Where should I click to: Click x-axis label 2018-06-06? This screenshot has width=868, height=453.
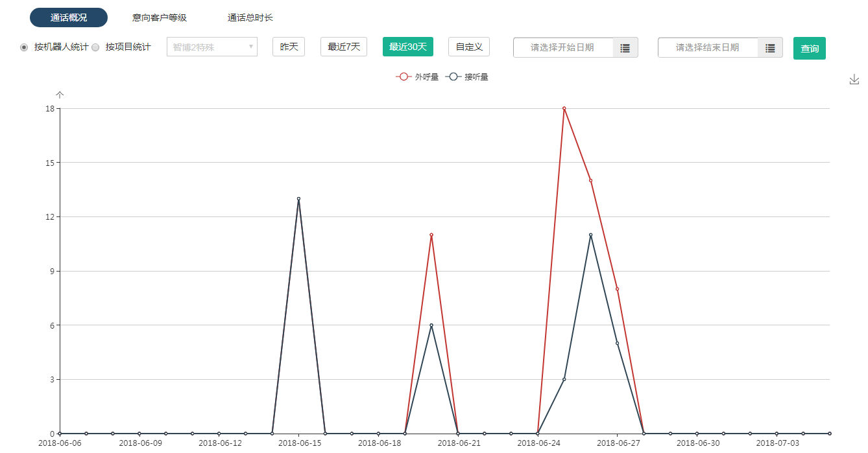click(60, 443)
